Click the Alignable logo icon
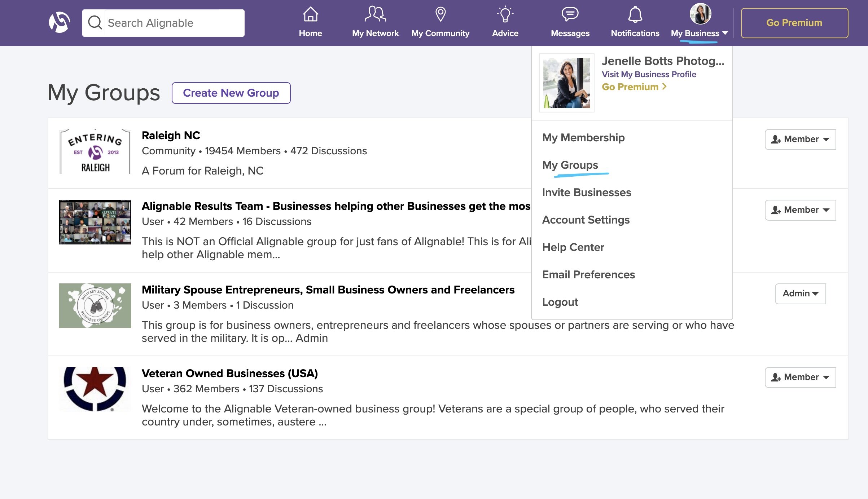Screen dimensions: 868x499 coord(60,22)
